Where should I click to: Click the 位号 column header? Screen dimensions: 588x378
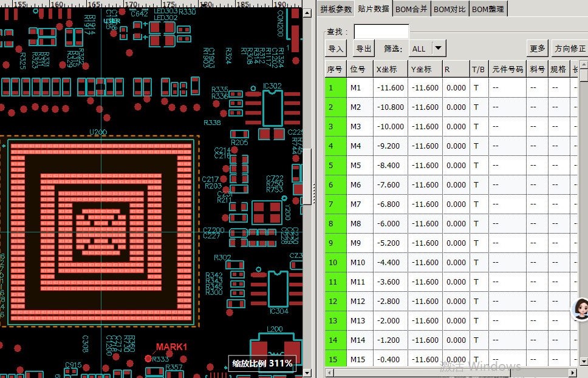click(x=360, y=69)
